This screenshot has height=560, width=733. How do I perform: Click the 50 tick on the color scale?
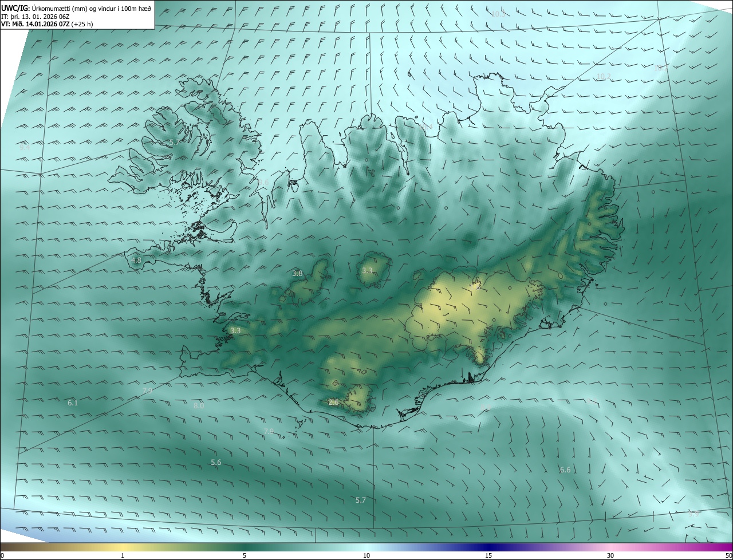coord(728,555)
